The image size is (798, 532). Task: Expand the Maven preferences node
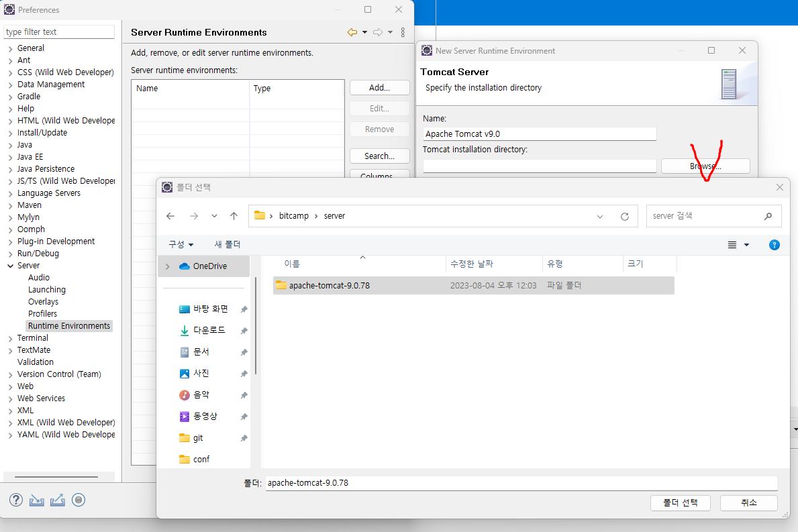tap(10, 205)
